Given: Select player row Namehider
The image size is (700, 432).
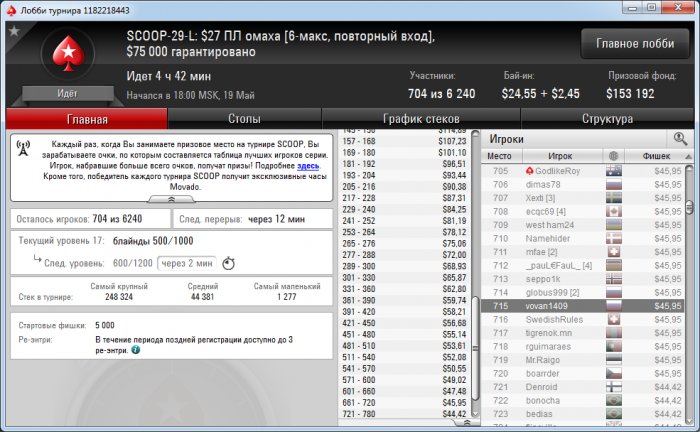Looking at the screenshot, I should [x=583, y=238].
